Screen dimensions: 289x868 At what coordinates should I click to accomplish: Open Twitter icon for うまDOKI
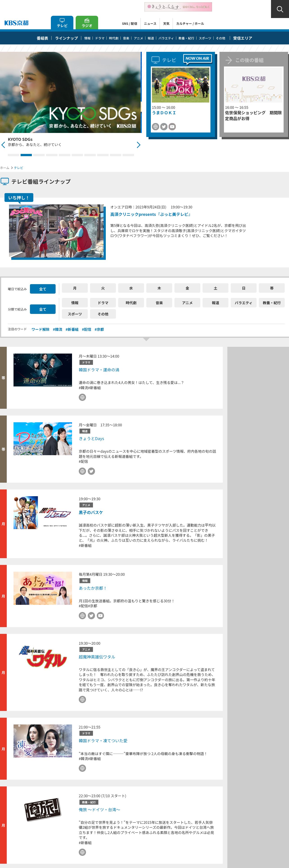point(164,127)
